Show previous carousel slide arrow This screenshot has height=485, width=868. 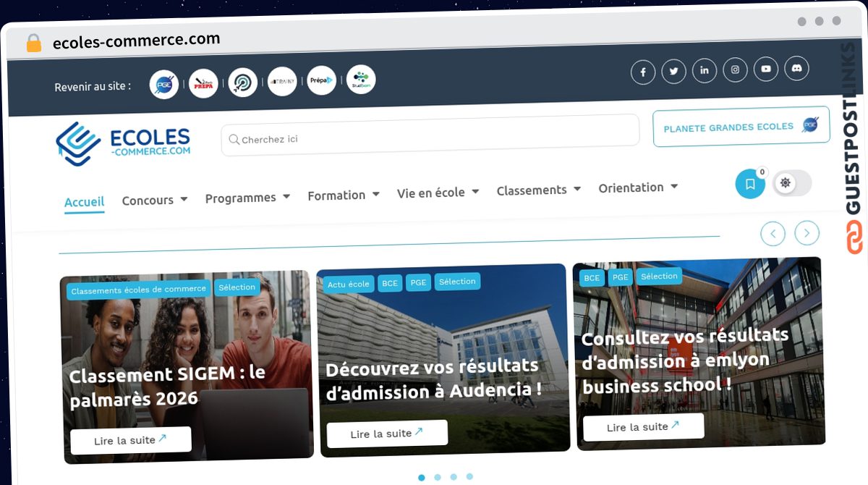773,234
